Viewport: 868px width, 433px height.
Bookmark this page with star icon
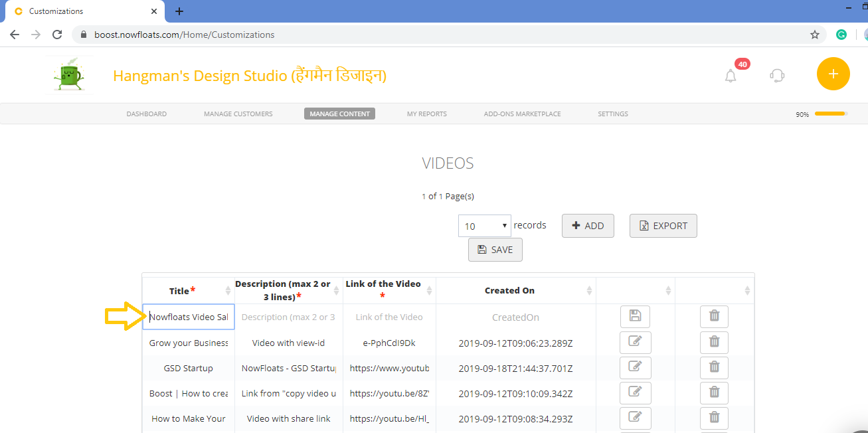[x=815, y=35]
